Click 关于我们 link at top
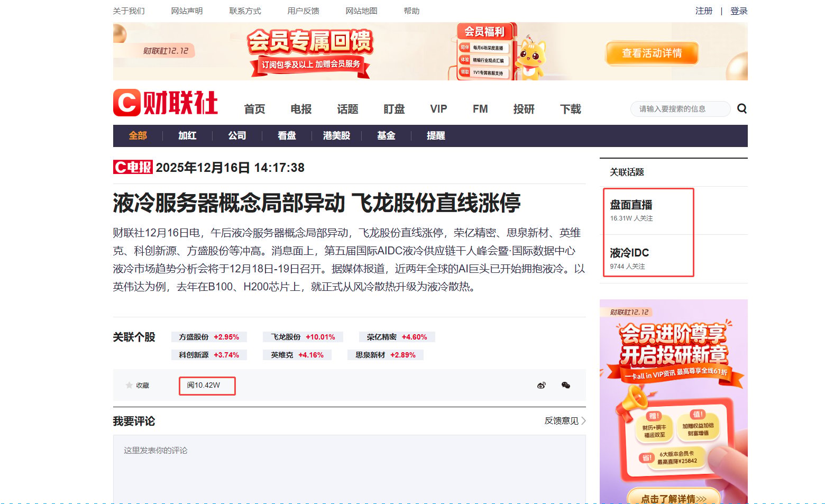Image resolution: width=825 pixels, height=504 pixels. click(129, 11)
